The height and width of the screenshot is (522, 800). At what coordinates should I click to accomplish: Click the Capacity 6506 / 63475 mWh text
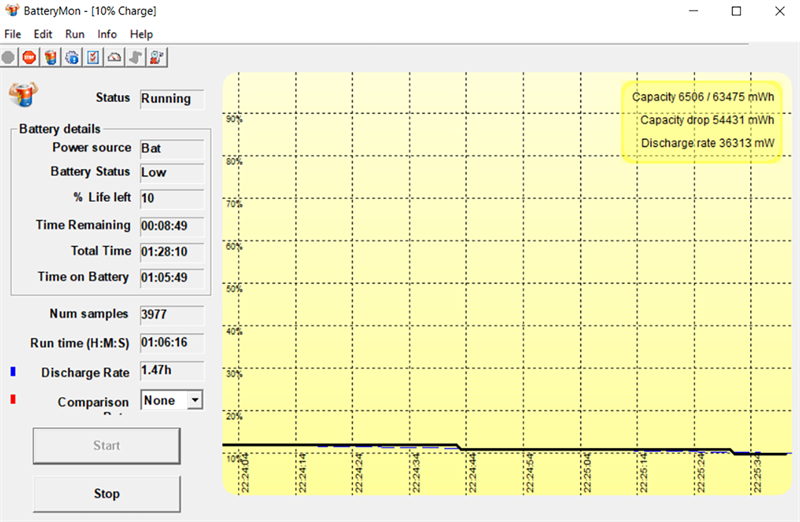(x=703, y=97)
